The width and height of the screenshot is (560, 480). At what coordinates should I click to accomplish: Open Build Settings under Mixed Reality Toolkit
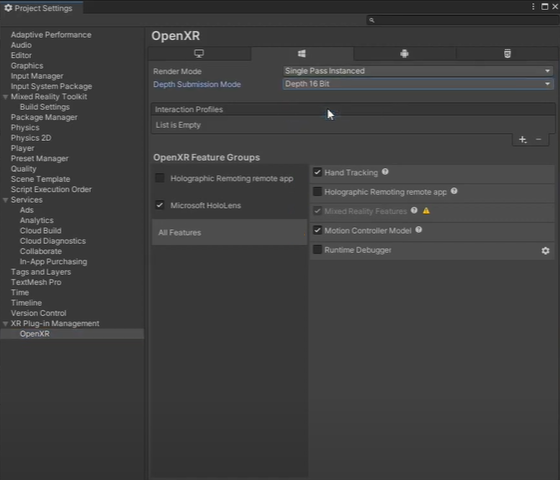[x=45, y=107]
